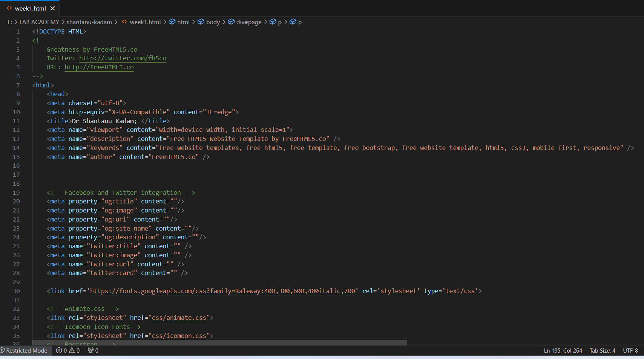Screen dimensions: 644x359
Task: Select div#page in breadcrumb path
Action: pos(249,22)
